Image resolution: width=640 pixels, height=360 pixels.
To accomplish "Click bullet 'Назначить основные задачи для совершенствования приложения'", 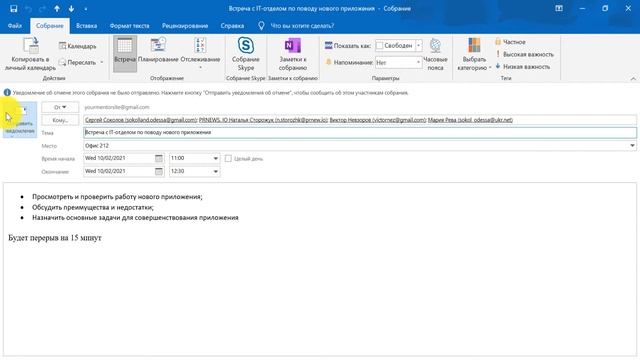I will point(135,218).
